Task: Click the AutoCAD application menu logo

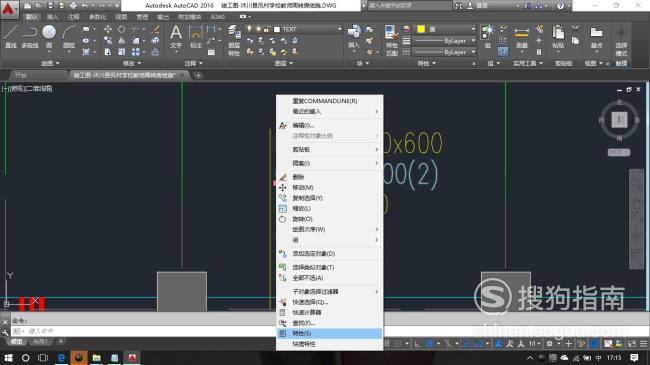Action: [9, 9]
